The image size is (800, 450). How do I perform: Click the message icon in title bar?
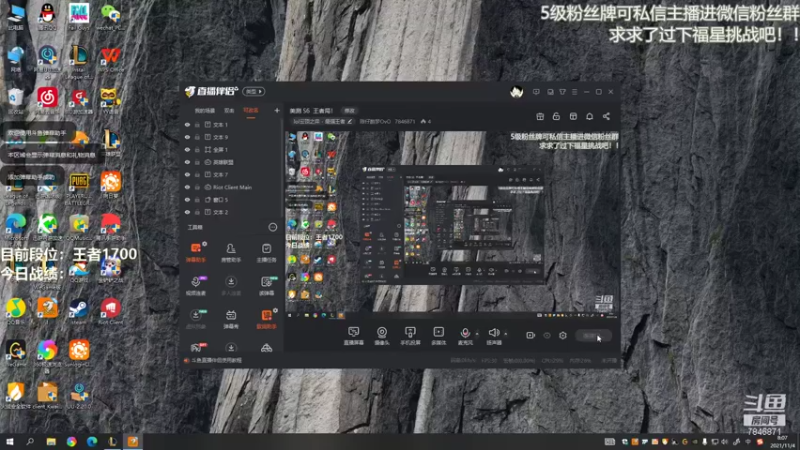tap(536, 92)
